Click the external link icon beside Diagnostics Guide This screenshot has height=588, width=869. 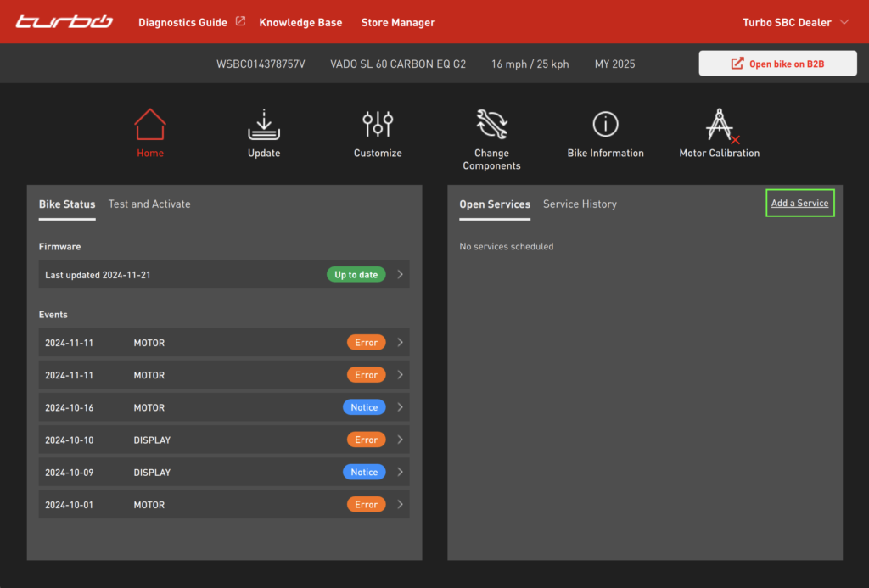pyautogui.click(x=240, y=22)
